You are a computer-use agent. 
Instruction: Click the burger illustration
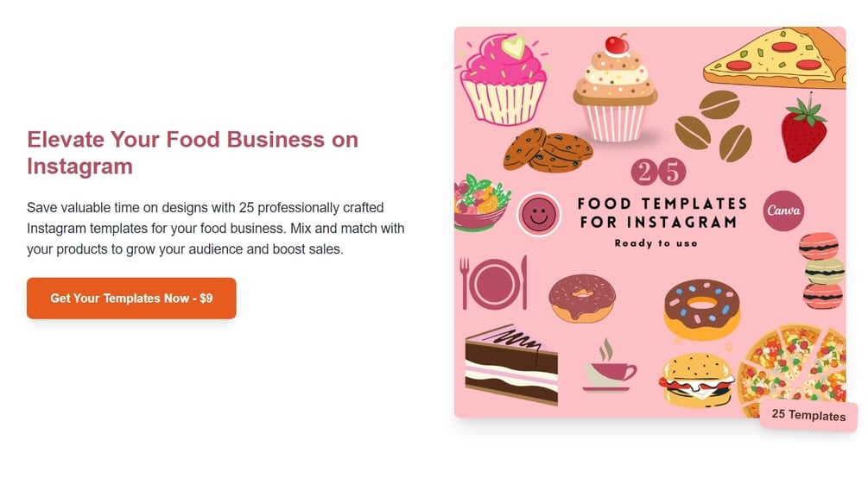[x=696, y=381]
